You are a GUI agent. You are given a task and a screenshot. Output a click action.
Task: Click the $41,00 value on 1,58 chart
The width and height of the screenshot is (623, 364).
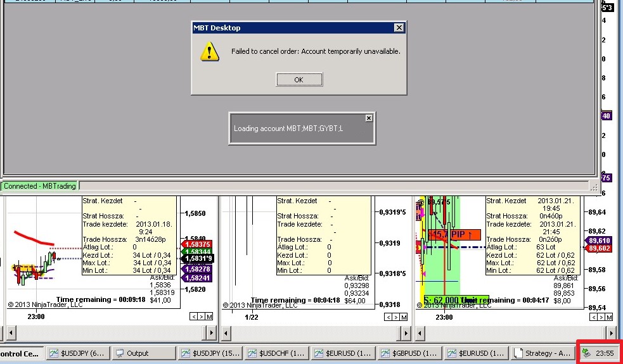[160, 301]
